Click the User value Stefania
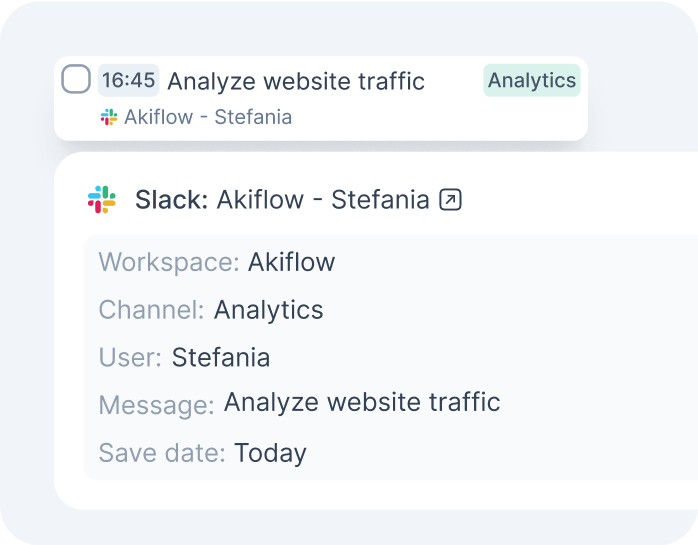 221,358
